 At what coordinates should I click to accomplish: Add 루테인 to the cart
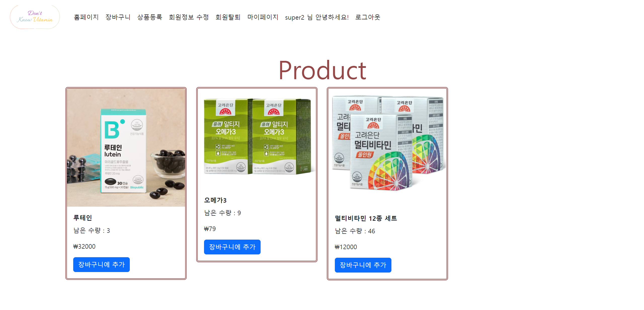point(101,264)
